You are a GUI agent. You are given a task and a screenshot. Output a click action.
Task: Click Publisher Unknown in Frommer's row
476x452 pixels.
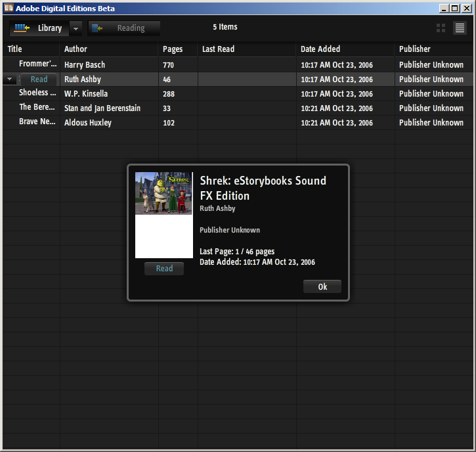[431, 64]
